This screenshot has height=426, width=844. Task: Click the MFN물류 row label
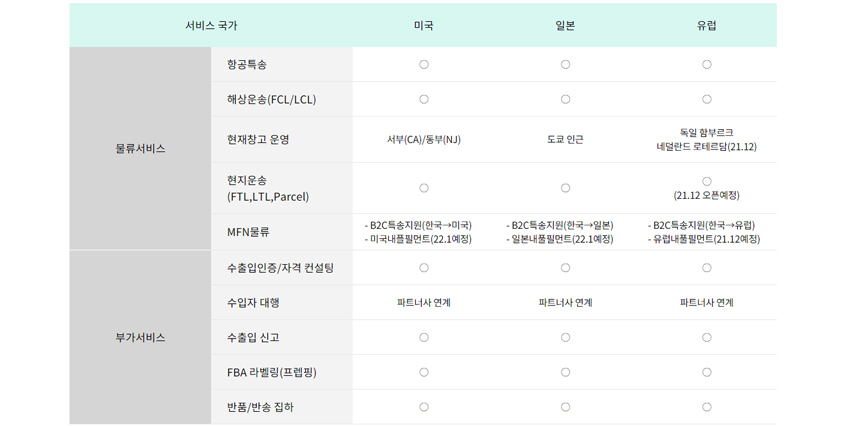pos(248,232)
